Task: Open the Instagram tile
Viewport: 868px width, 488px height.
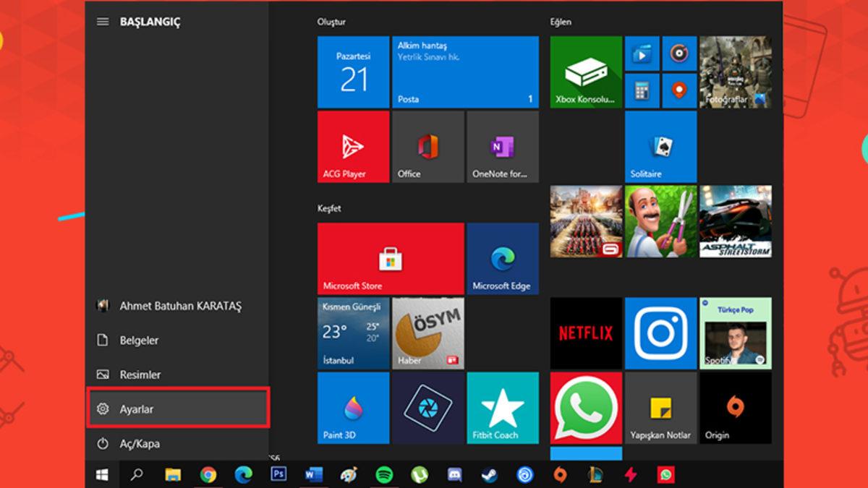Action: point(660,333)
